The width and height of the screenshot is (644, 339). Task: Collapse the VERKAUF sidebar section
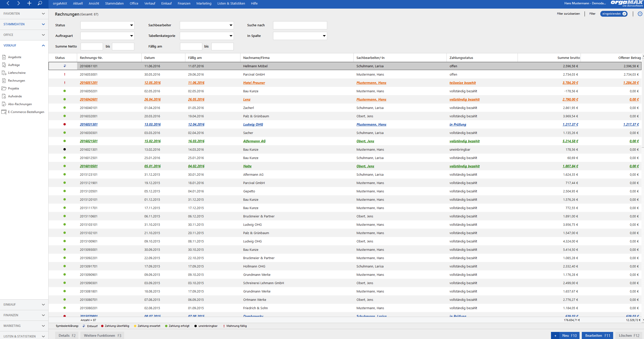[x=43, y=46]
